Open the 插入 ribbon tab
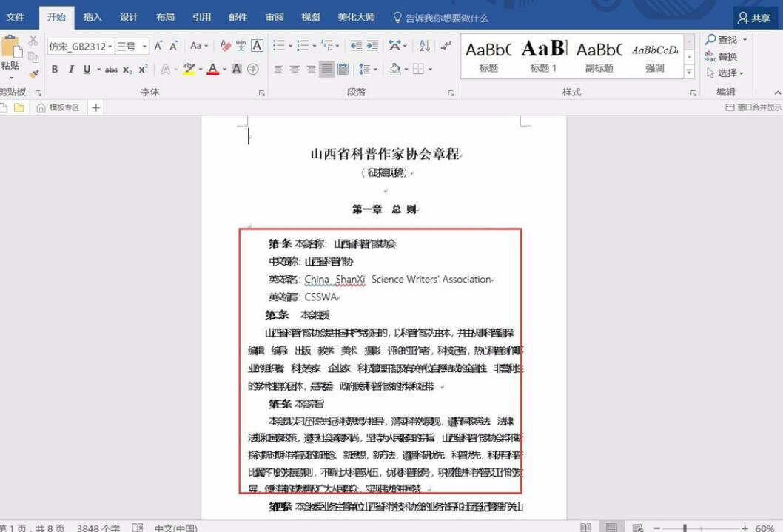This screenshot has width=783, height=532. (93, 17)
